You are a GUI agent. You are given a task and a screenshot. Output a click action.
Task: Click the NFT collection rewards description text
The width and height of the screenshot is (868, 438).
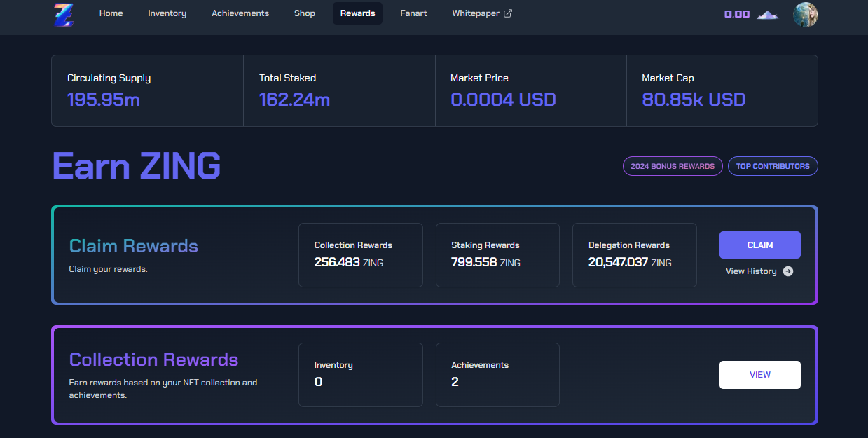[163, 389]
